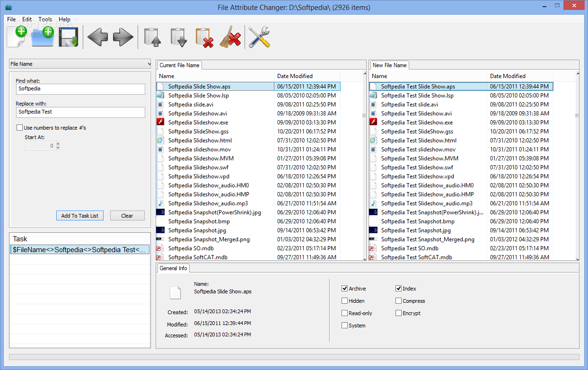
Task: Click the file icon of Softpedia slideshow.mov
Action: pos(160,149)
